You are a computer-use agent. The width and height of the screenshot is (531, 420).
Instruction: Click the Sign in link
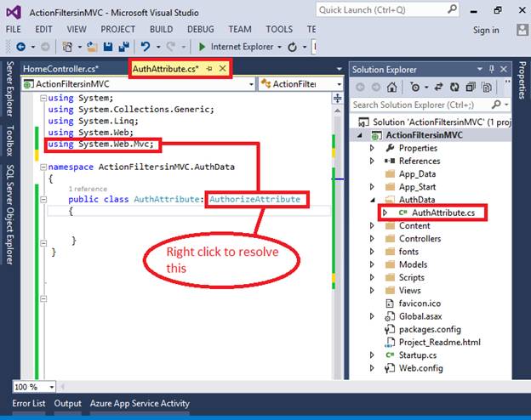[x=486, y=30]
